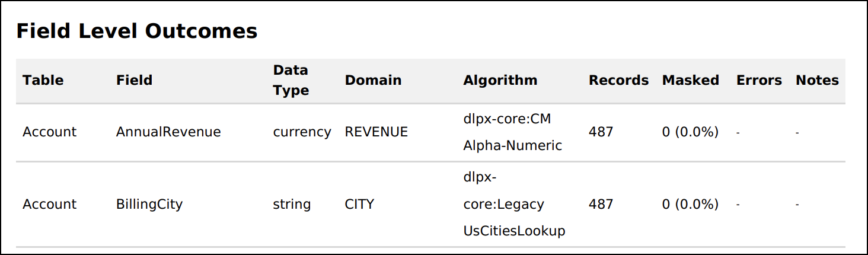Click the string data type cell

click(x=292, y=205)
